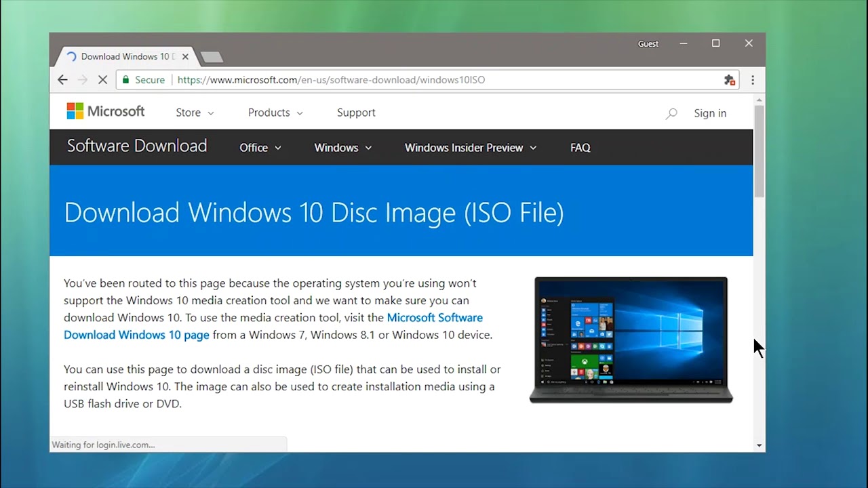Open Microsoft Software Download Windows 10 page link

coord(273,326)
